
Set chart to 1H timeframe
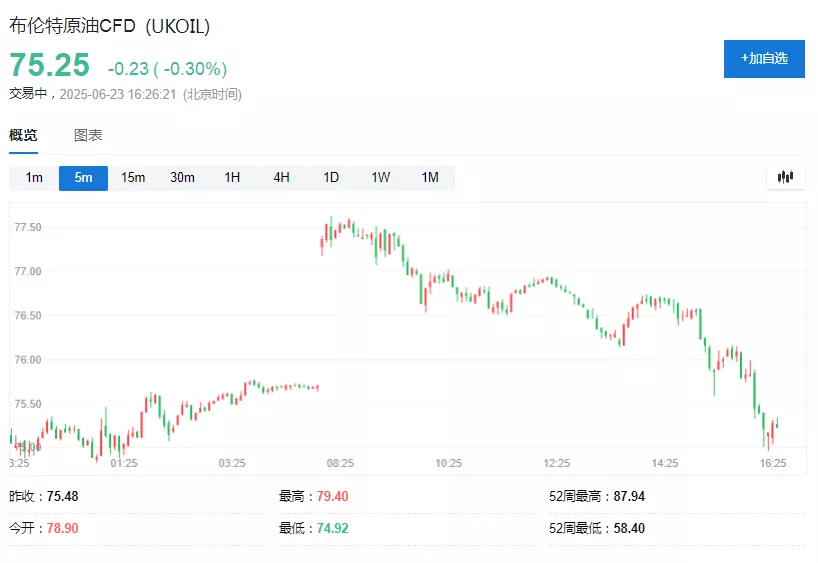click(232, 178)
